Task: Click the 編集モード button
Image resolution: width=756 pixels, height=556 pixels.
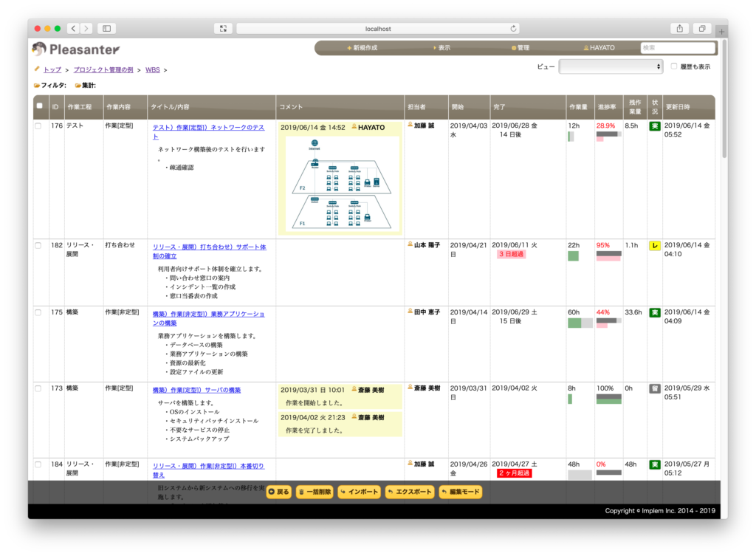Action: click(461, 492)
